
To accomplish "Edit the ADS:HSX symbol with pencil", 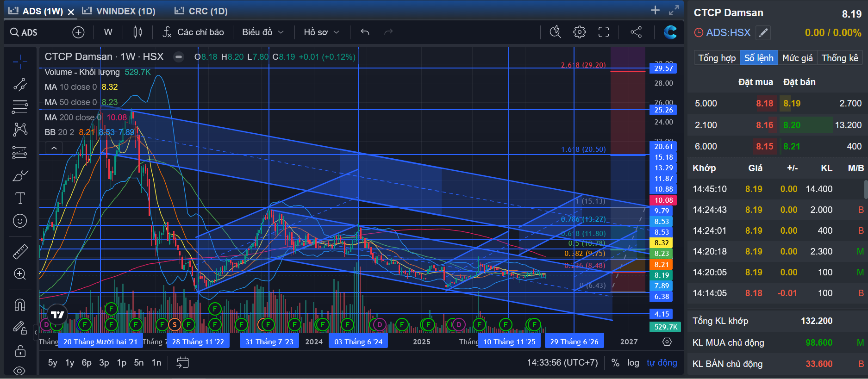I will 763,33.
